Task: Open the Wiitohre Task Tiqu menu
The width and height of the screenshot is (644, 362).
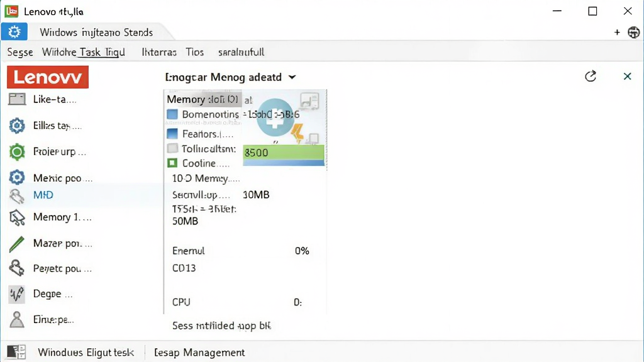Action: pos(84,52)
